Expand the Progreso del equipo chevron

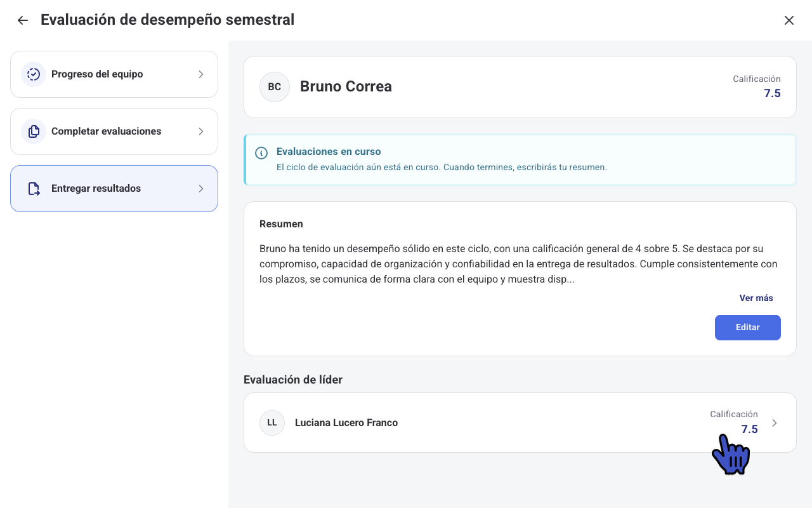tap(201, 74)
